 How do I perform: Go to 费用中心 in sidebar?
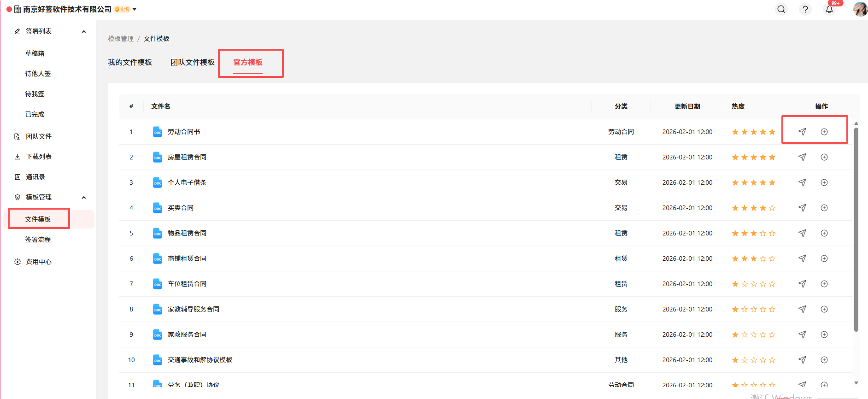pos(39,262)
